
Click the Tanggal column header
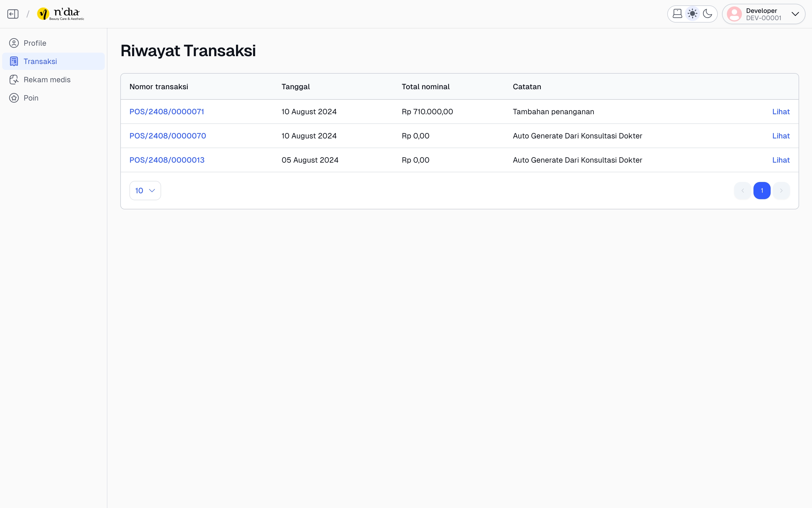coord(296,87)
